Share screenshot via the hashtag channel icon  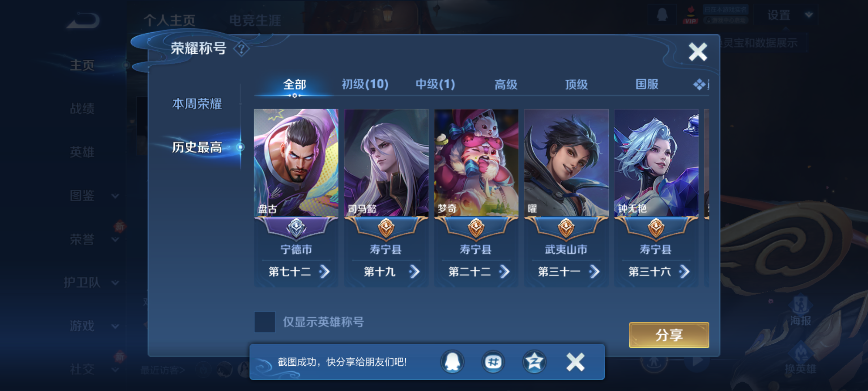[x=493, y=362]
